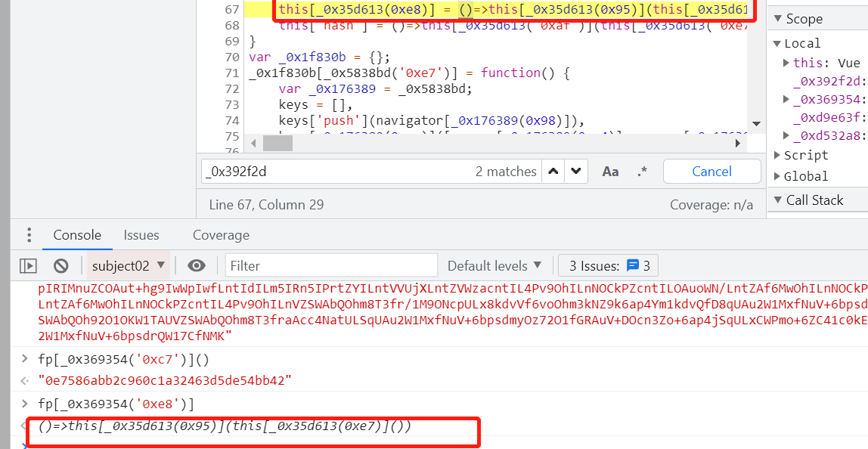Viewport: 868px width, 449px height.
Task: Click console entry fp[_0x369354('0xe8')]
Action: (116, 404)
